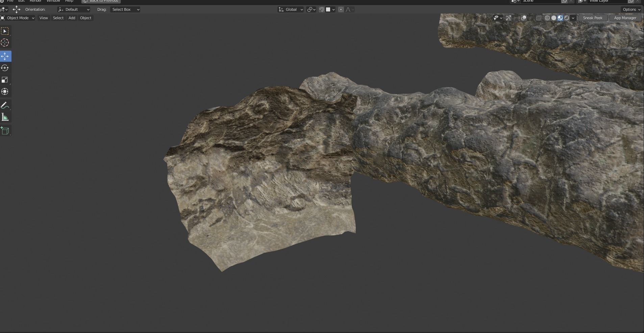Toggle viewport gizmos display
Image resolution: width=644 pixels, height=333 pixels.
click(509, 18)
